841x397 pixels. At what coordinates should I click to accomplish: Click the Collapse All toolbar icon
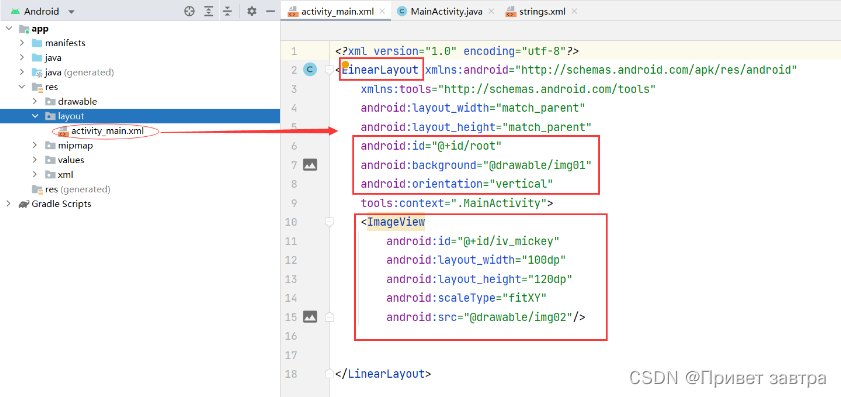pyautogui.click(x=227, y=11)
